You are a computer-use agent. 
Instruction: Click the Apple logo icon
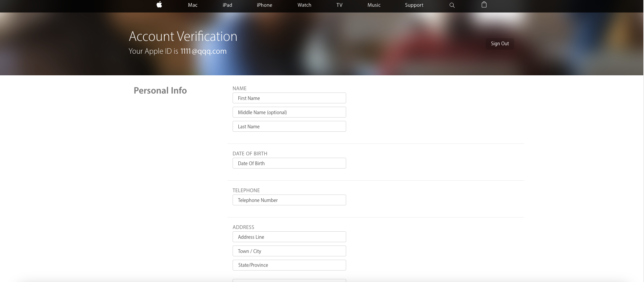[159, 5]
